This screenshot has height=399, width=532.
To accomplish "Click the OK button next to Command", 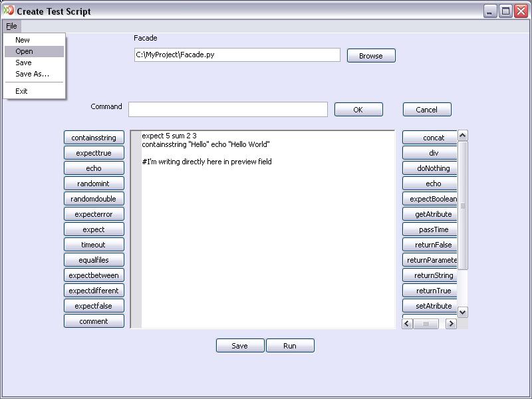I will click(x=358, y=110).
